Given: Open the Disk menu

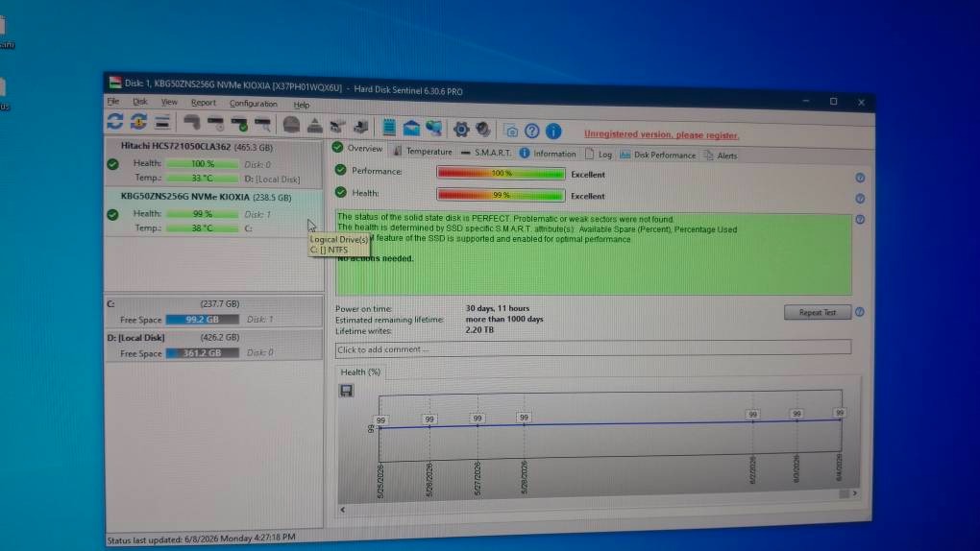Looking at the screenshot, I should click(x=140, y=102).
